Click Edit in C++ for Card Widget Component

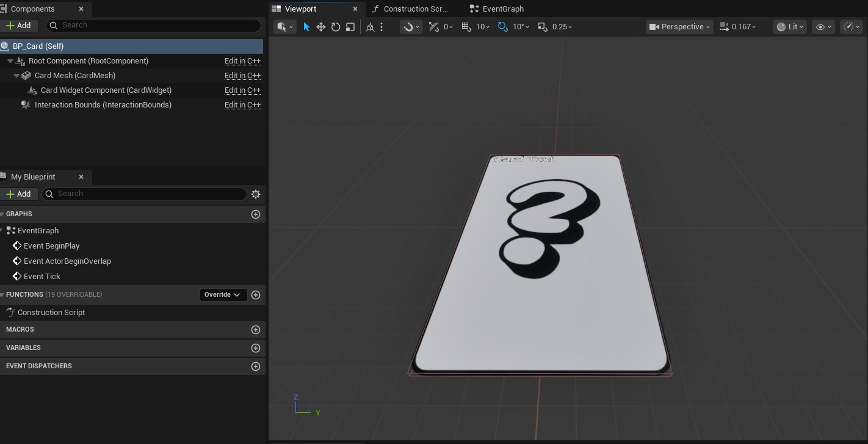pos(242,90)
